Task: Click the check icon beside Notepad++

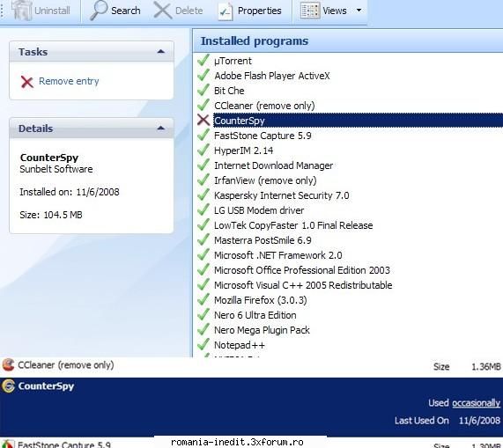Action: pyautogui.click(x=203, y=344)
